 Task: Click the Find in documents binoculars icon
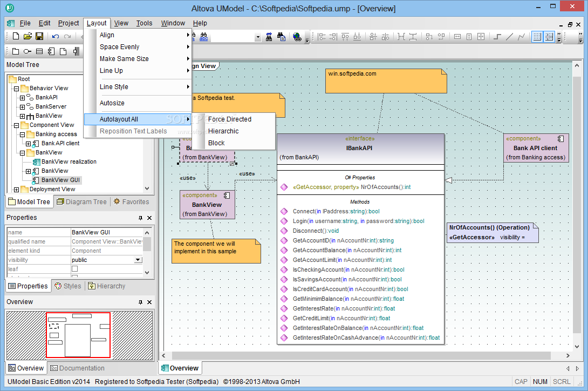coord(281,37)
